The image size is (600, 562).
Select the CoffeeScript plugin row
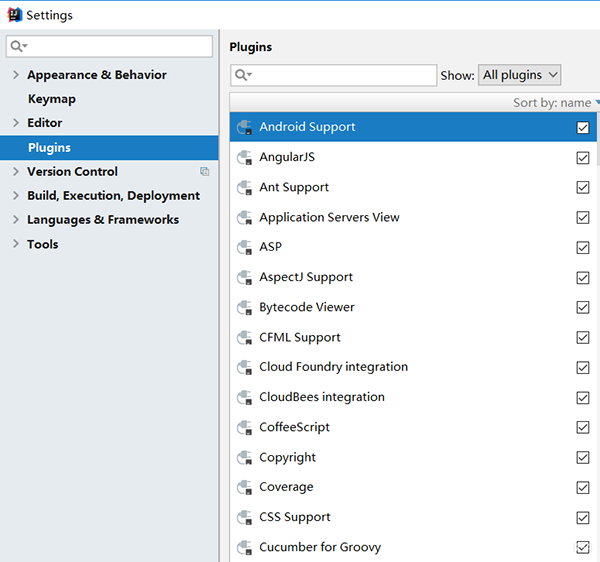click(413, 428)
